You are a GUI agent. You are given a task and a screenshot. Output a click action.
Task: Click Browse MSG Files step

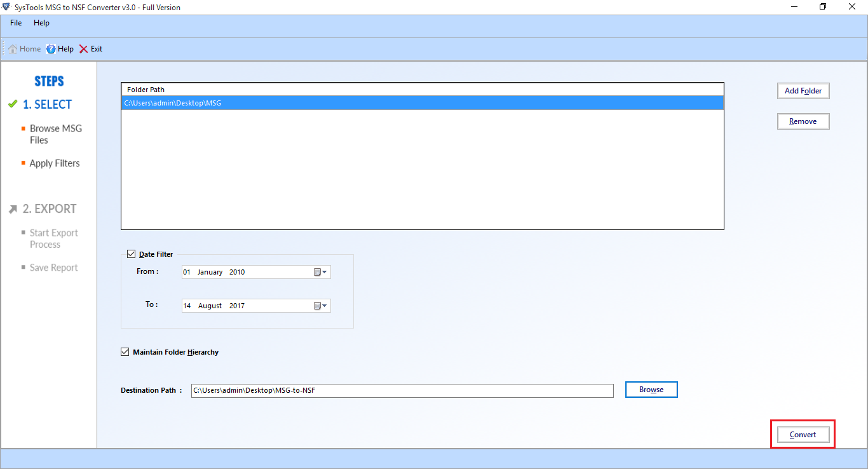coord(56,134)
